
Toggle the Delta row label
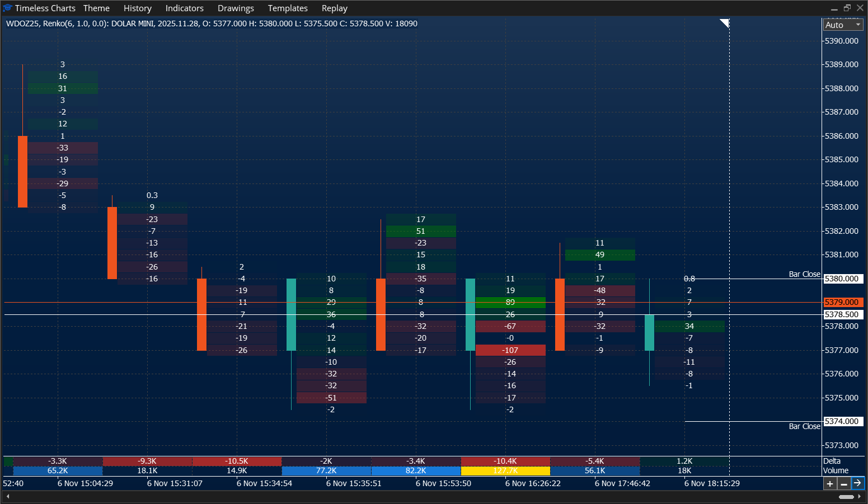pos(832,461)
